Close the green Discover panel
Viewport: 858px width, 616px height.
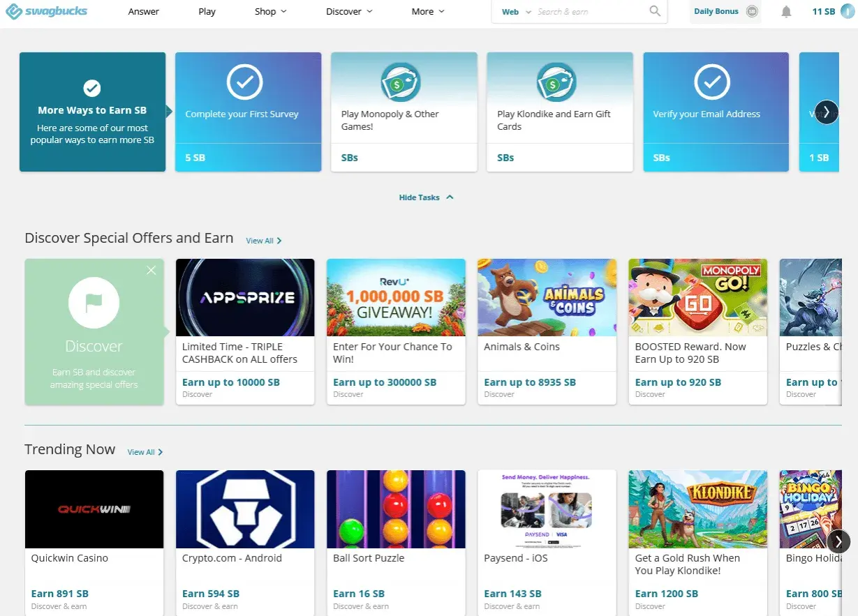(151, 271)
